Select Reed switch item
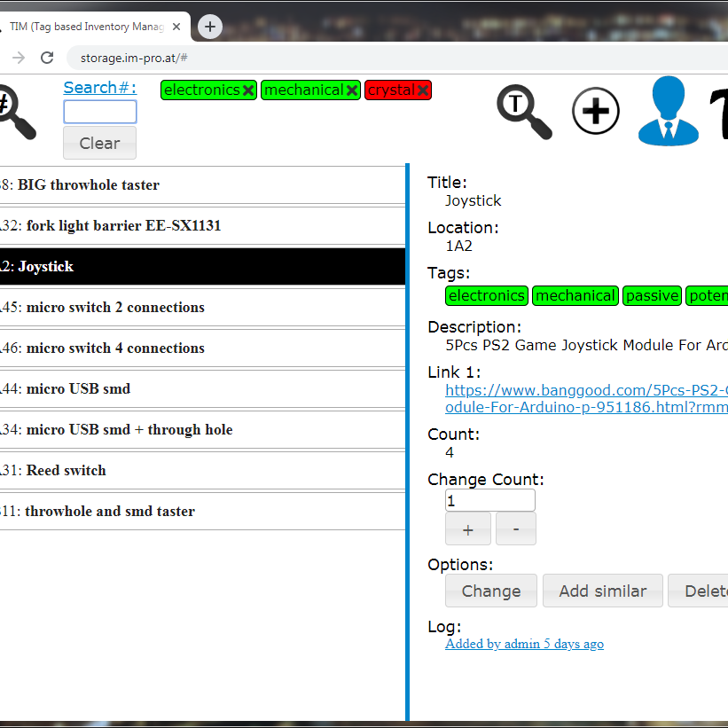This screenshot has width=728, height=728. 202,470
